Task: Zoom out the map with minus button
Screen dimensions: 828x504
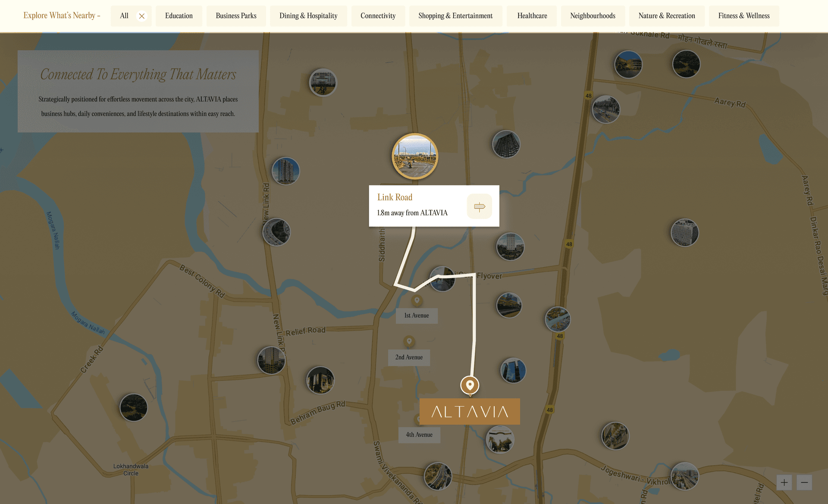Action: click(x=804, y=482)
